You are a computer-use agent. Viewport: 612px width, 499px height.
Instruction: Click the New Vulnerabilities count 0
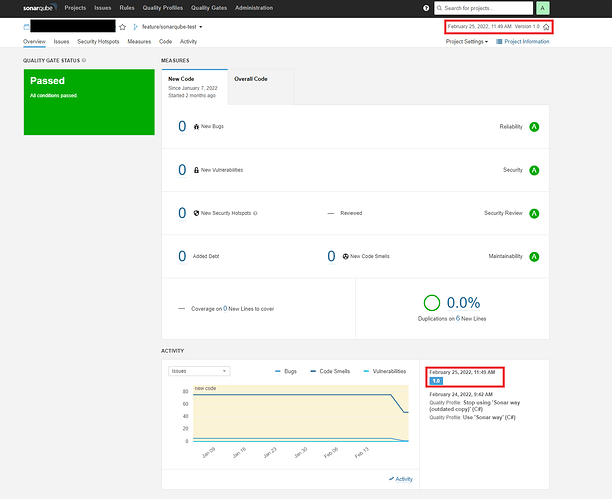[x=182, y=170]
